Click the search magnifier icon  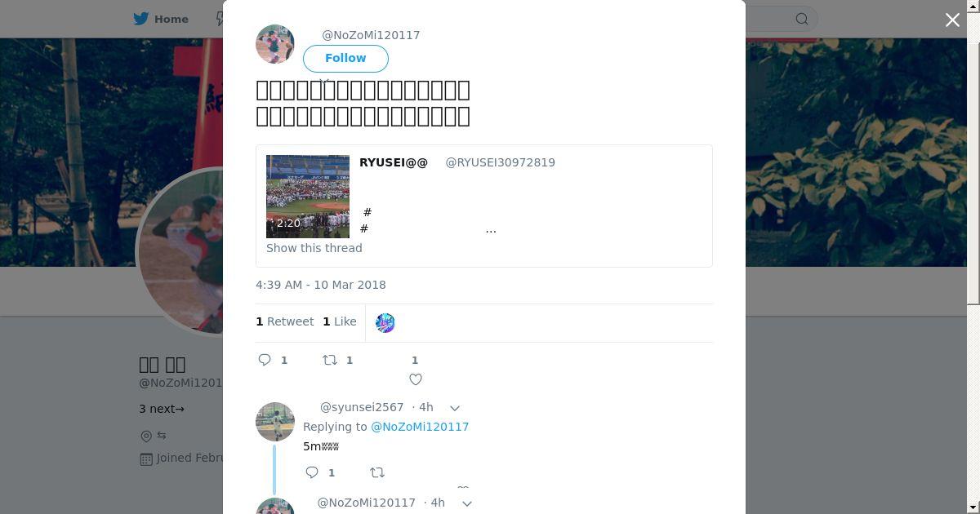pos(802,19)
